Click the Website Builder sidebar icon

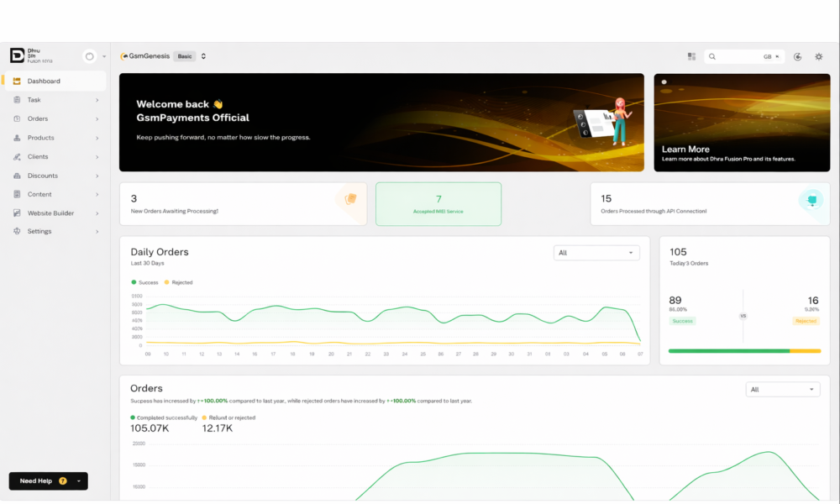18,213
